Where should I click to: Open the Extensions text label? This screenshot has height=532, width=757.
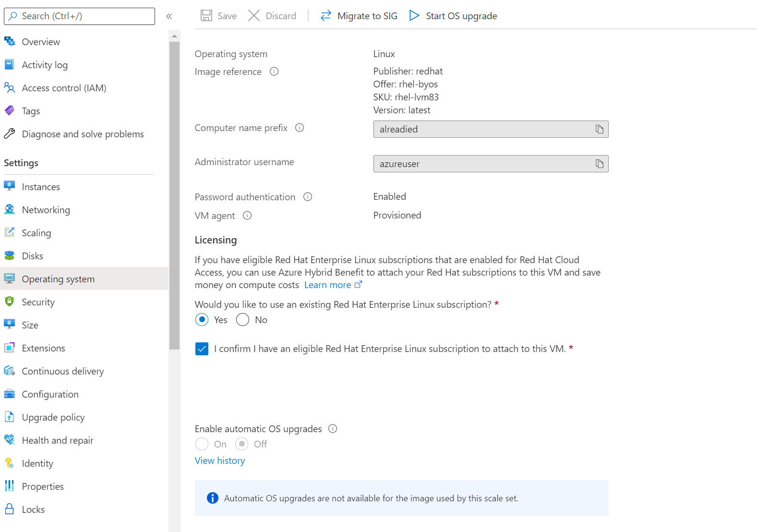coord(44,348)
